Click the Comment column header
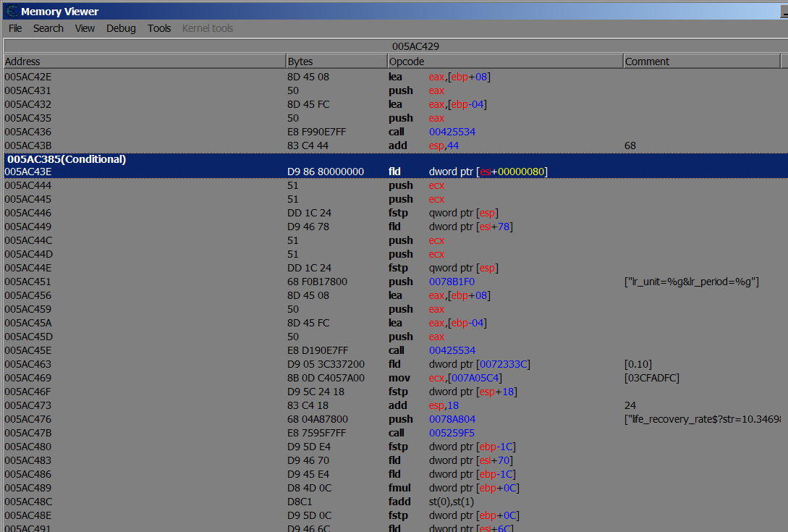This screenshot has height=532, width=788. [x=700, y=62]
